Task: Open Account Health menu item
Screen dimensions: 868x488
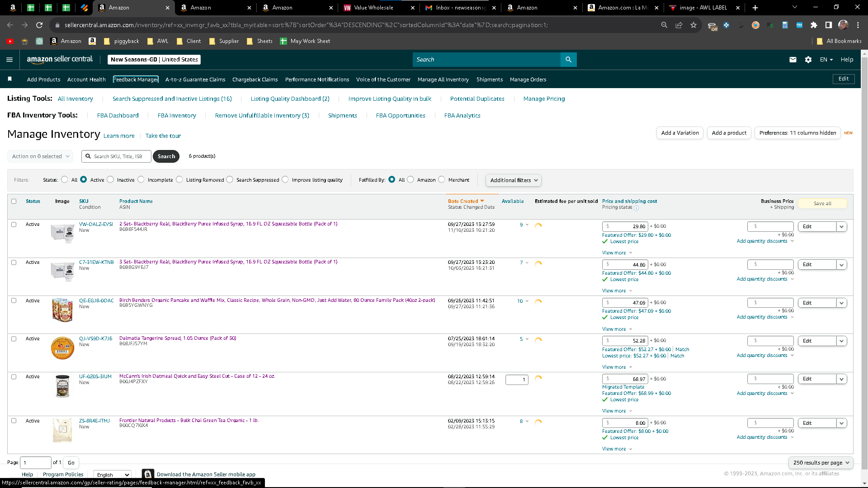Action: [86, 80]
